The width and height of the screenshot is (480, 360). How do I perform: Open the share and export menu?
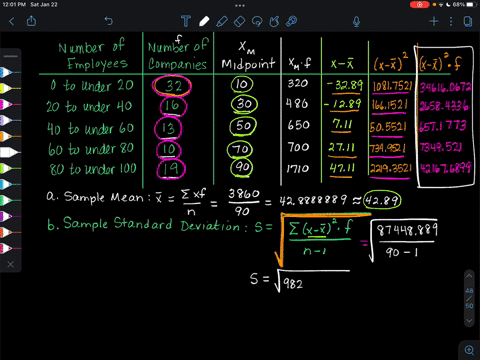[x=31, y=21]
